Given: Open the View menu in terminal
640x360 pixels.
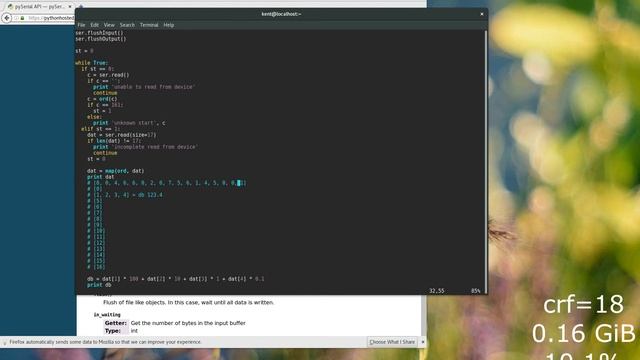Looking at the screenshot, I should point(109,25).
